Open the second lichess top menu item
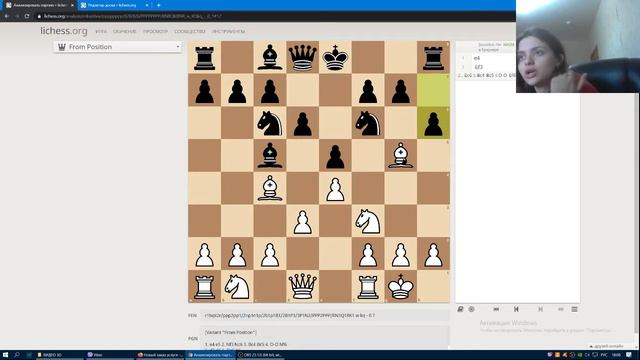The width and height of the screenshot is (640, 360). tap(124, 31)
